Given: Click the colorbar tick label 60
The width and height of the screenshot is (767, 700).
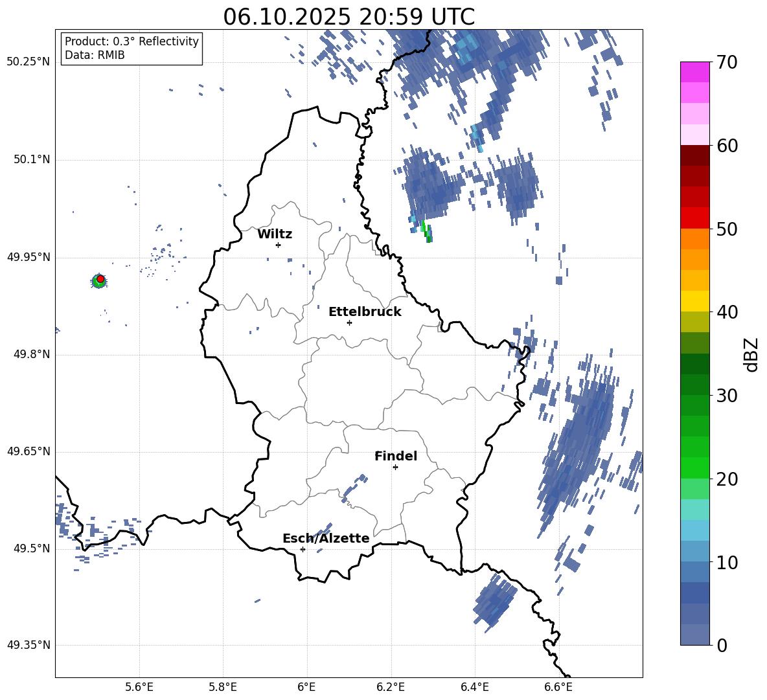Looking at the screenshot, I should [x=727, y=146].
